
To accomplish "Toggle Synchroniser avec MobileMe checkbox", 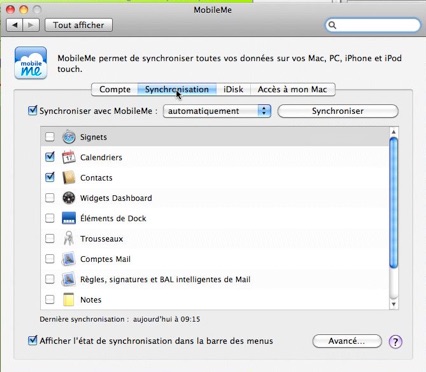I will pos(32,110).
